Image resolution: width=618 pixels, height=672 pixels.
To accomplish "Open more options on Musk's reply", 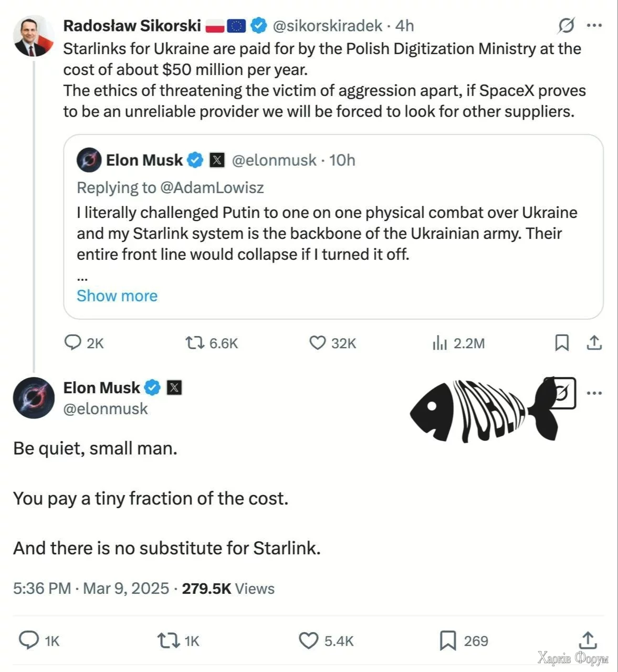I will pyautogui.click(x=594, y=393).
